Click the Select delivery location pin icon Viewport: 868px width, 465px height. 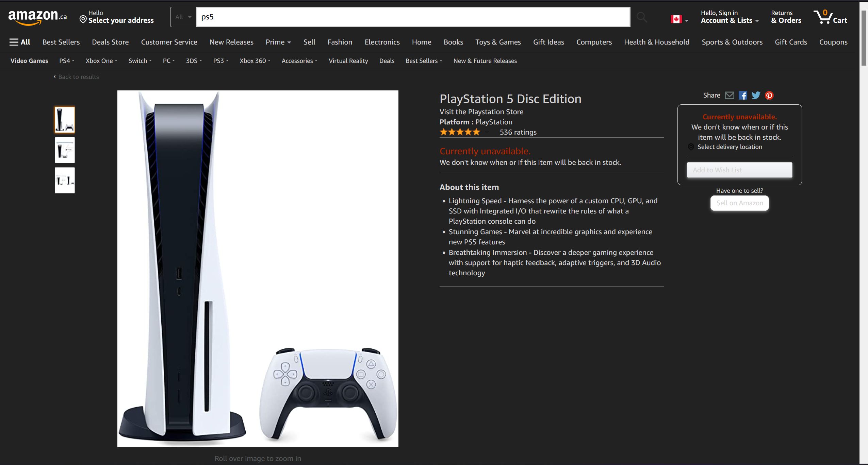(x=690, y=147)
